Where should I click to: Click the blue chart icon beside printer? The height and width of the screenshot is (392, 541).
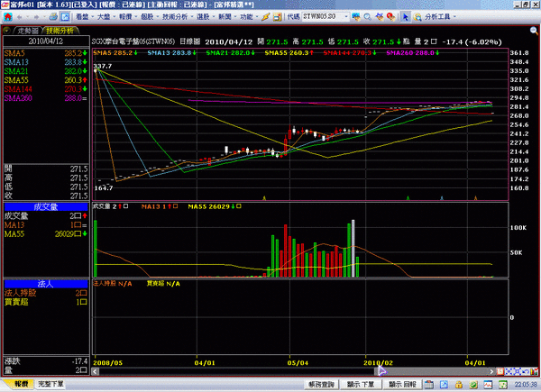65,16
